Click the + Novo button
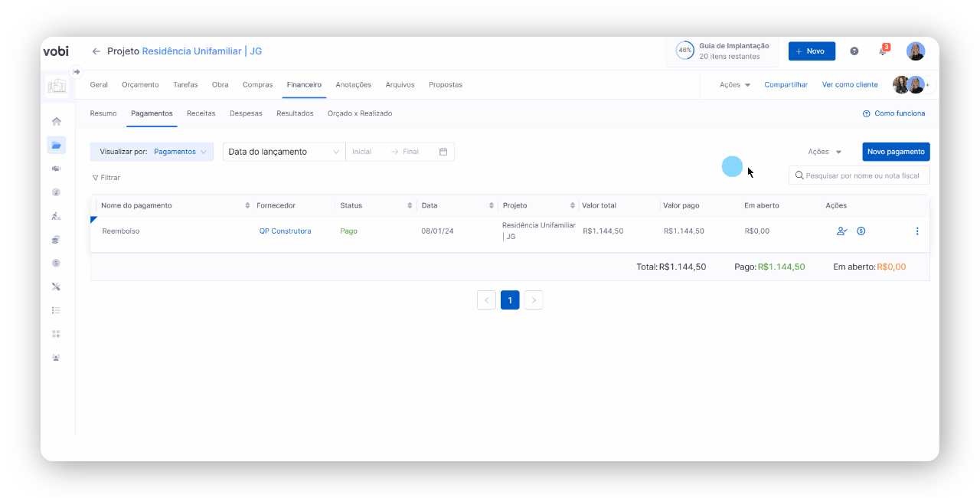Screen dimensions: 980x498 [x=812, y=51]
